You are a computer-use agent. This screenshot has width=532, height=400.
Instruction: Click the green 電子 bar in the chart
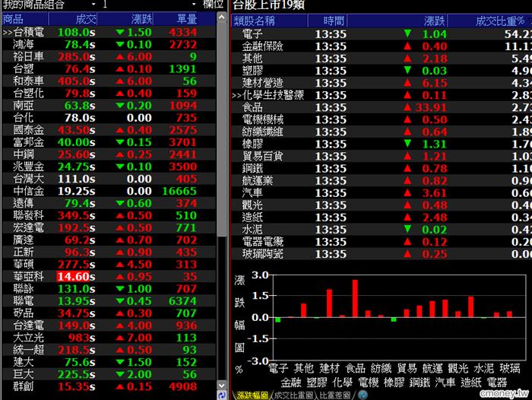coord(278,320)
